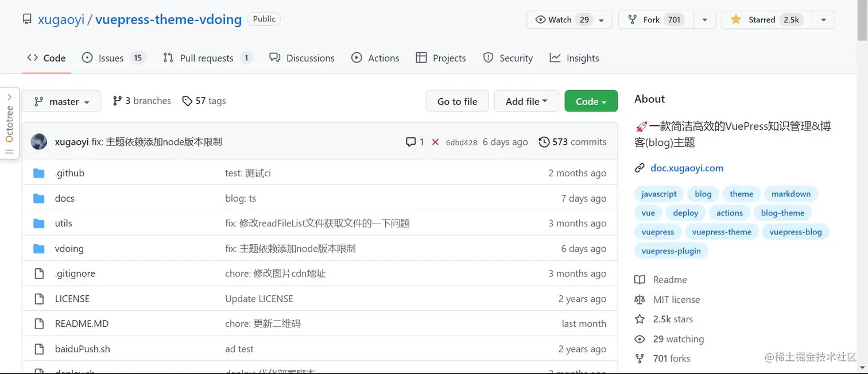Select the Code tab
The image size is (868, 374).
click(46, 58)
